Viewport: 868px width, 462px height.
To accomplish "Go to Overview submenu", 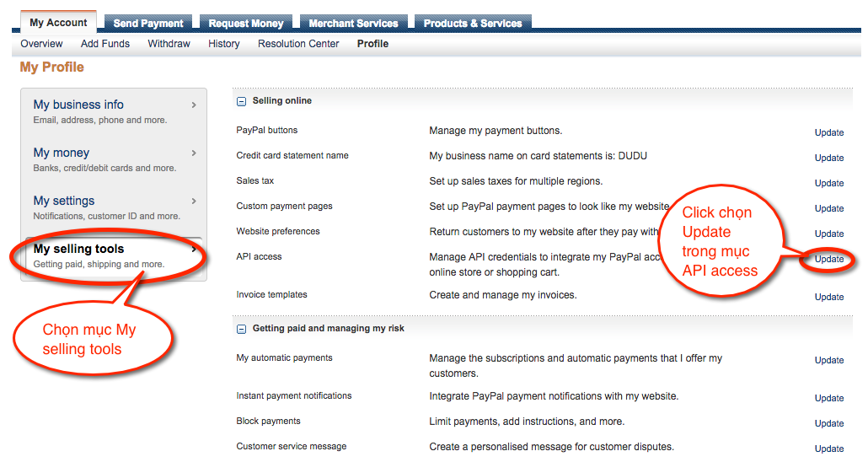I will [x=41, y=44].
